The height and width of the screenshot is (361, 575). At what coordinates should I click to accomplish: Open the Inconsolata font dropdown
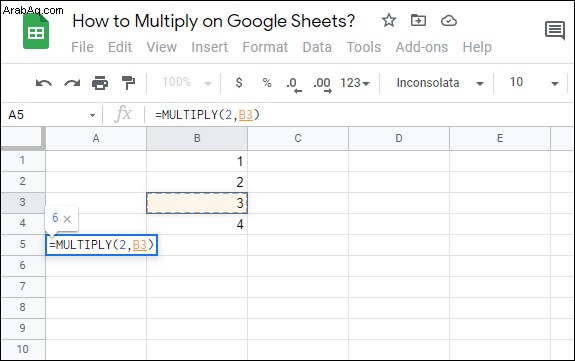[x=440, y=83]
